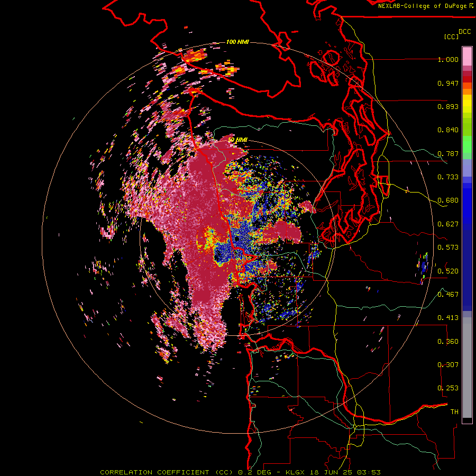Viewport: 476px width, 476px height.
Task: Click the [CC] units label
Action: tap(451, 36)
